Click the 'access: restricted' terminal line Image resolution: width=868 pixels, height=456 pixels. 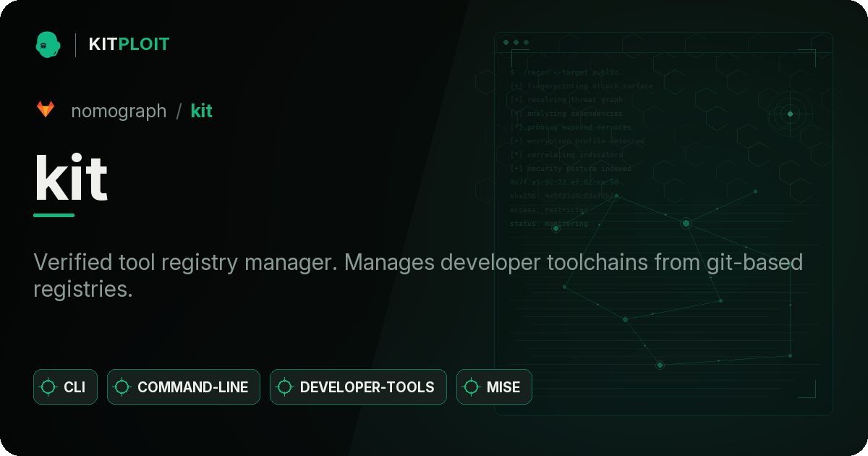[549, 210]
